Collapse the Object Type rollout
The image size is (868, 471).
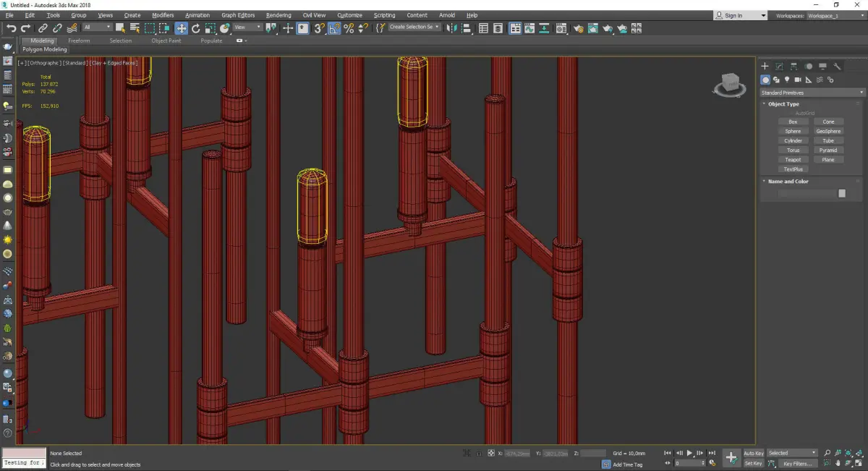(783, 104)
